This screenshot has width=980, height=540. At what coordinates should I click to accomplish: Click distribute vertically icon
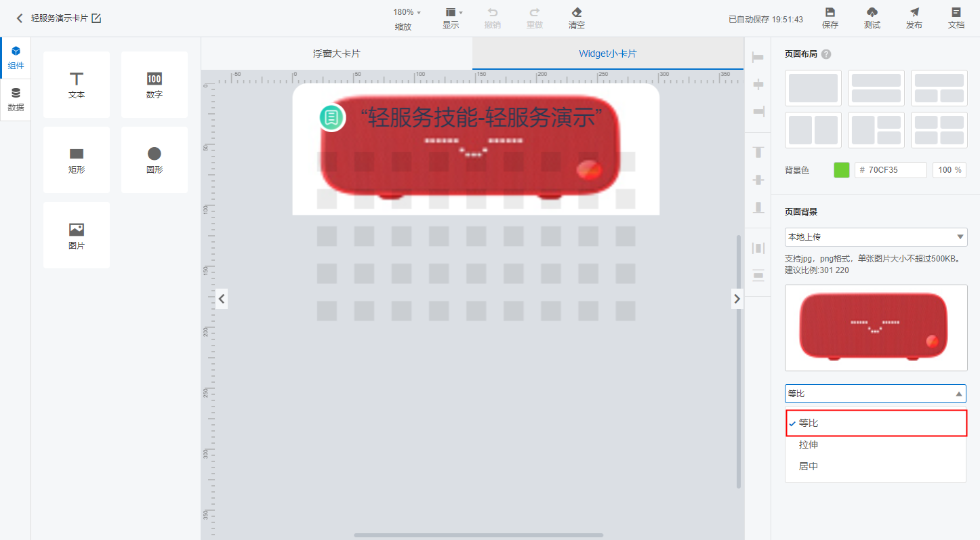click(x=758, y=275)
